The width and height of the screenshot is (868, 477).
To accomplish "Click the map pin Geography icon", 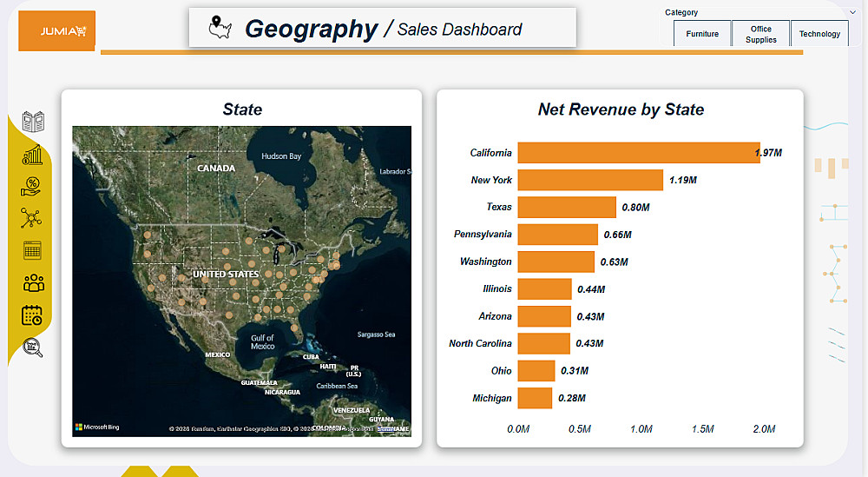I will point(220,27).
